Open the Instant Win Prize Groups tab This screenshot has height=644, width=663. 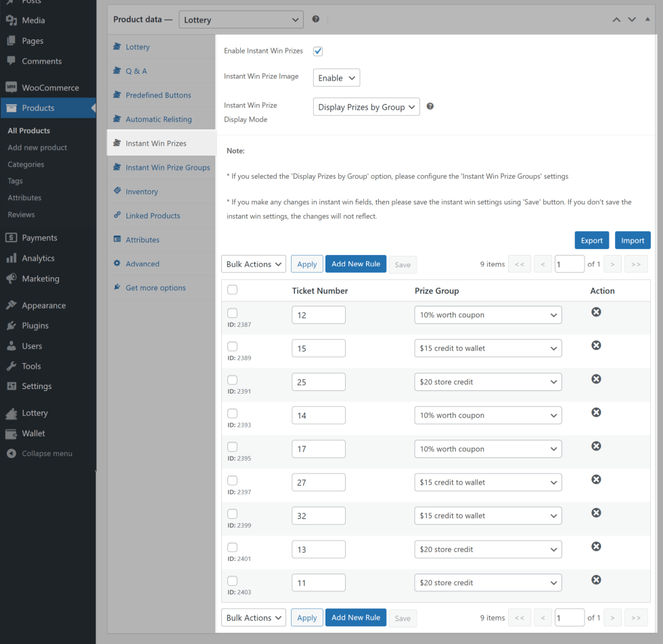[x=167, y=168]
